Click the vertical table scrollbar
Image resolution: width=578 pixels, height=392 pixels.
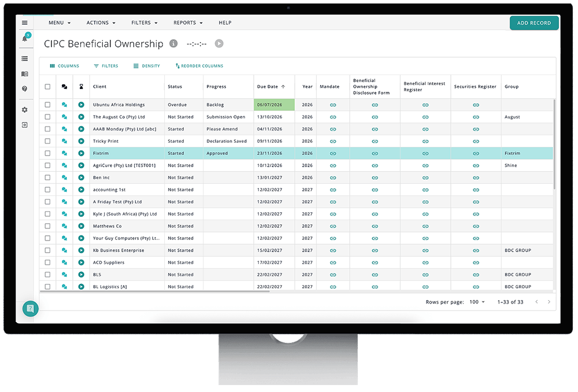pos(554,144)
